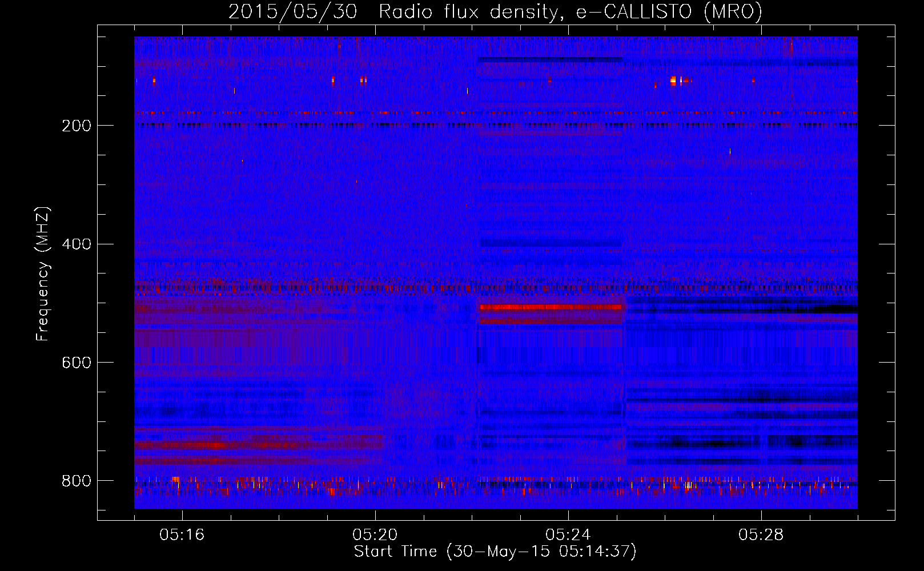Click the plot title '2015/05/30 Radio flux density'
924x571 pixels.
[495, 12]
